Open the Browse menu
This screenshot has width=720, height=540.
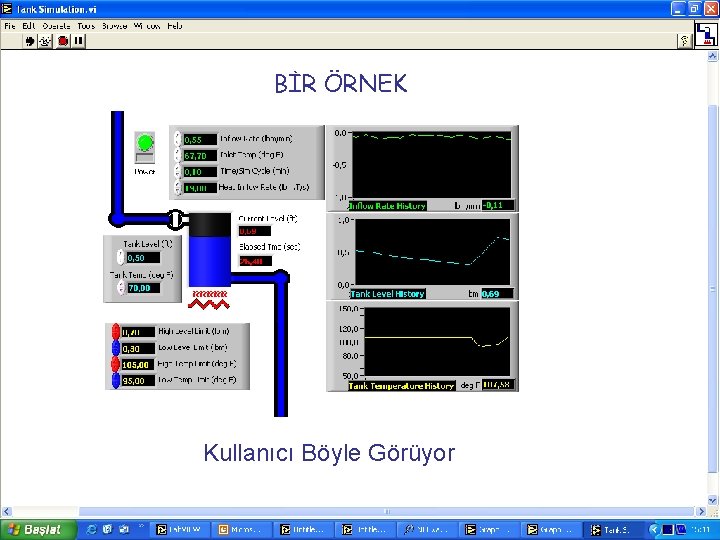point(114,26)
